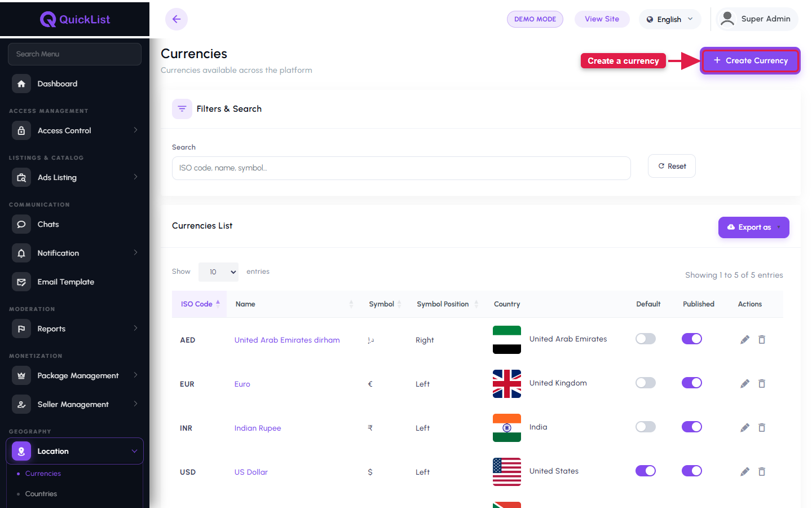
Task: Open the Show entries count dropdown
Action: click(x=218, y=272)
